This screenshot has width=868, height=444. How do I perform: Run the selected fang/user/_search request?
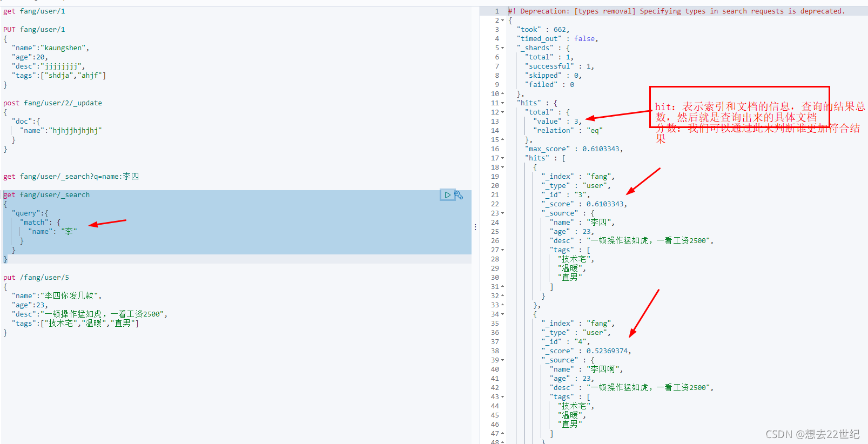(447, 195)
